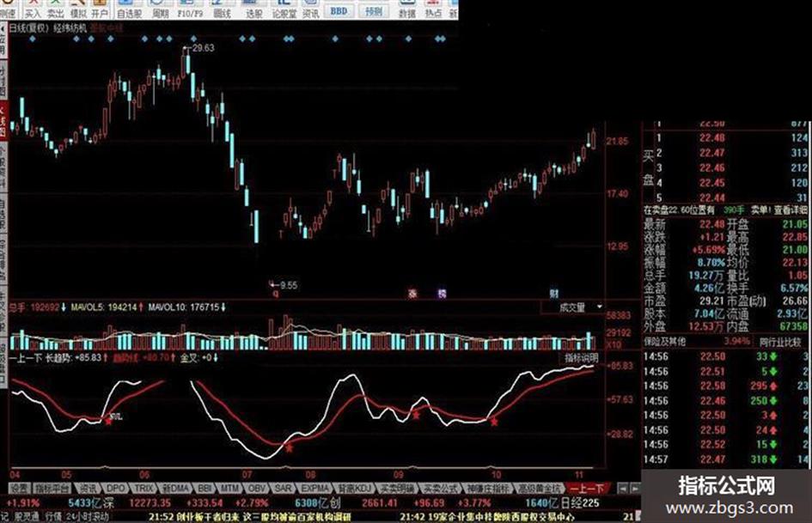Click the red star signal near month 07
This screenshot has height=523, width=812.
tap(289, 448)
